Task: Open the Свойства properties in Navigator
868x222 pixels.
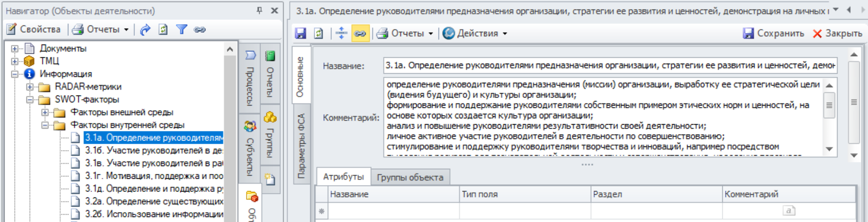Action: coord(34,30)
